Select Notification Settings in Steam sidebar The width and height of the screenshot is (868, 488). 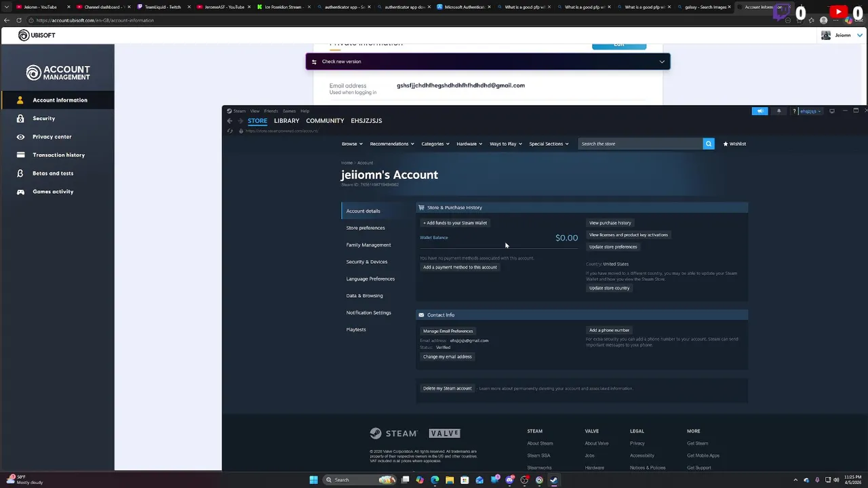[368, 312]
